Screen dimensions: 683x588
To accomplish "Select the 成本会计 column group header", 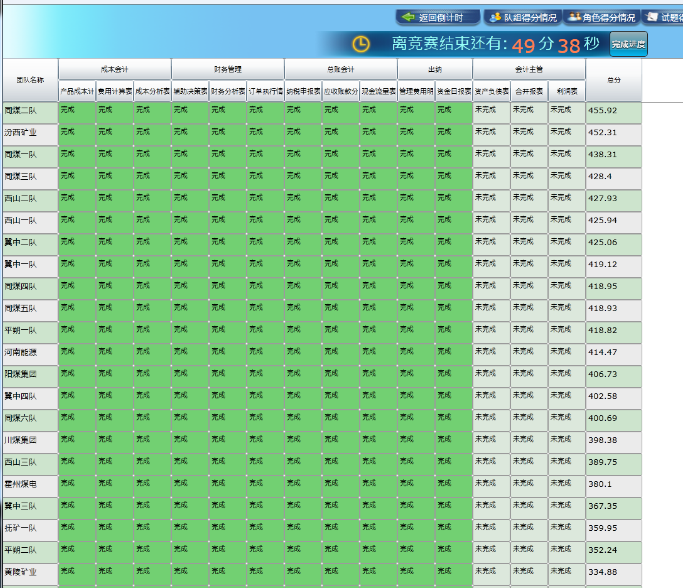I will (x=115, y=69).
